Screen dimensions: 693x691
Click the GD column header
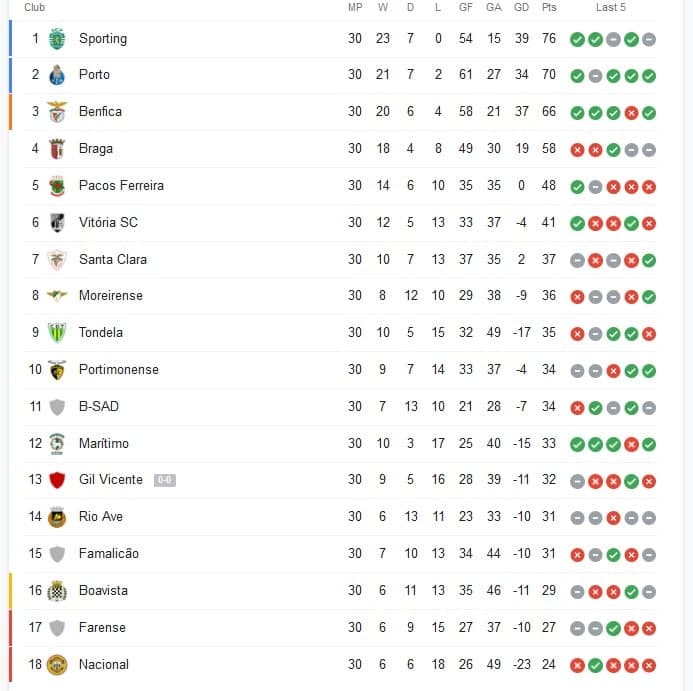tap(521, 7)
